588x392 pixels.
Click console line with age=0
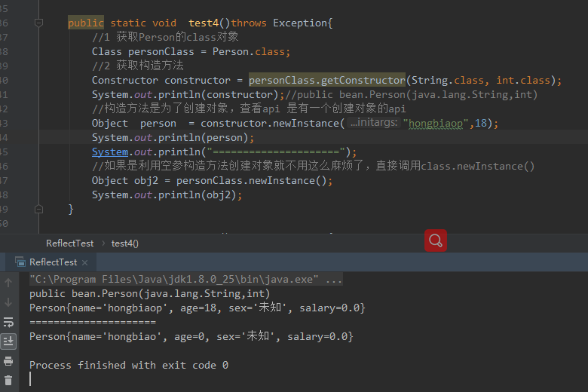point(191,336)
